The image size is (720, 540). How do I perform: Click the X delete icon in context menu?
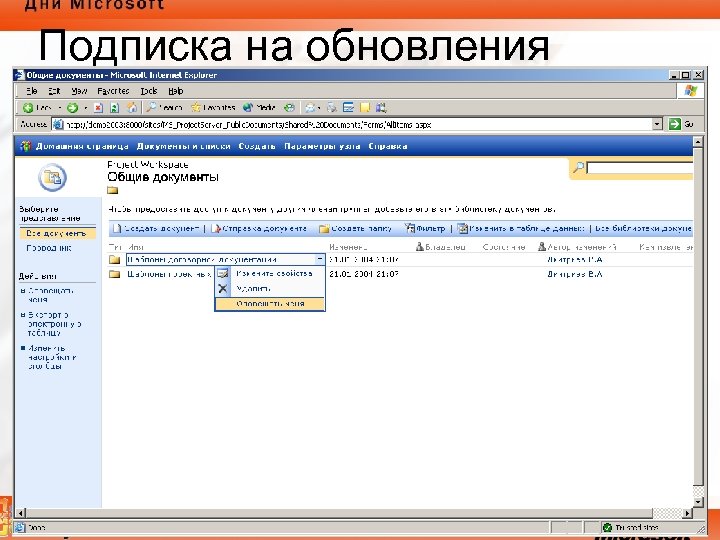coord(223,289)
